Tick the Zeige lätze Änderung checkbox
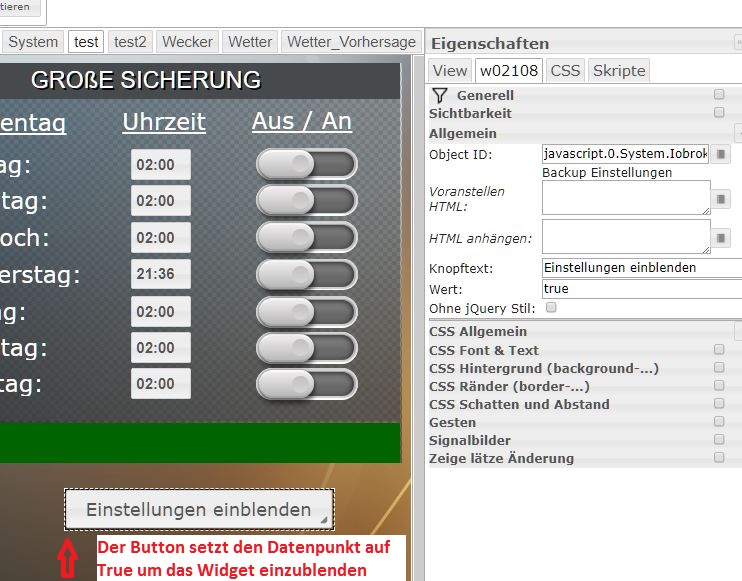 click(x=719, y=458)
